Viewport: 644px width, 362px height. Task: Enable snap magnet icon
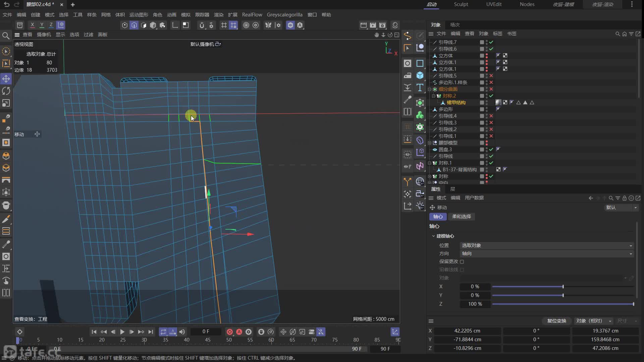(202, 25)
